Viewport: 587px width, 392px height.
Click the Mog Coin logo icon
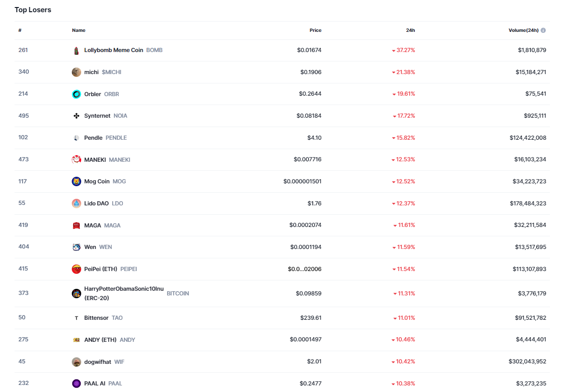click(76, 181)
